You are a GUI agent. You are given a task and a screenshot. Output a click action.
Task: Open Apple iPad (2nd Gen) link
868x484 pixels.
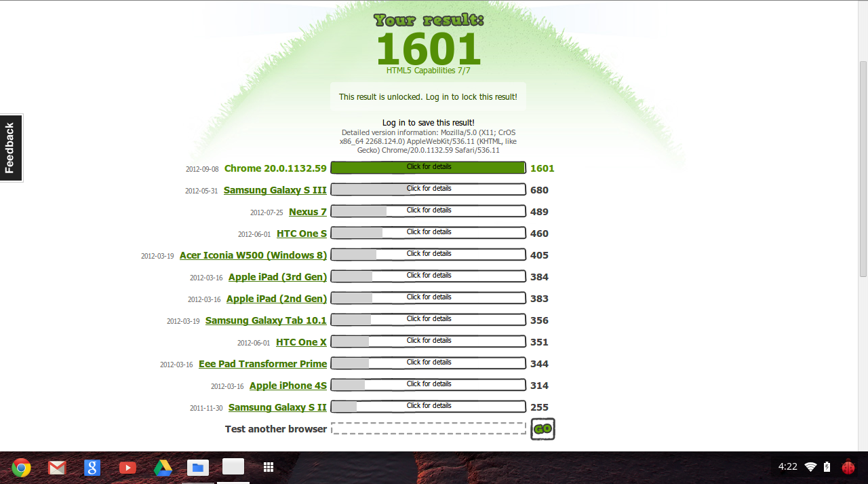(277, 299)
